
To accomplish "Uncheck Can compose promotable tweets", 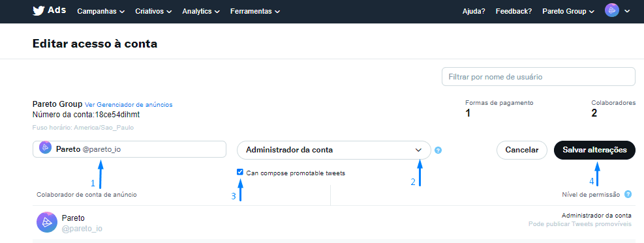I will (240, 172).
